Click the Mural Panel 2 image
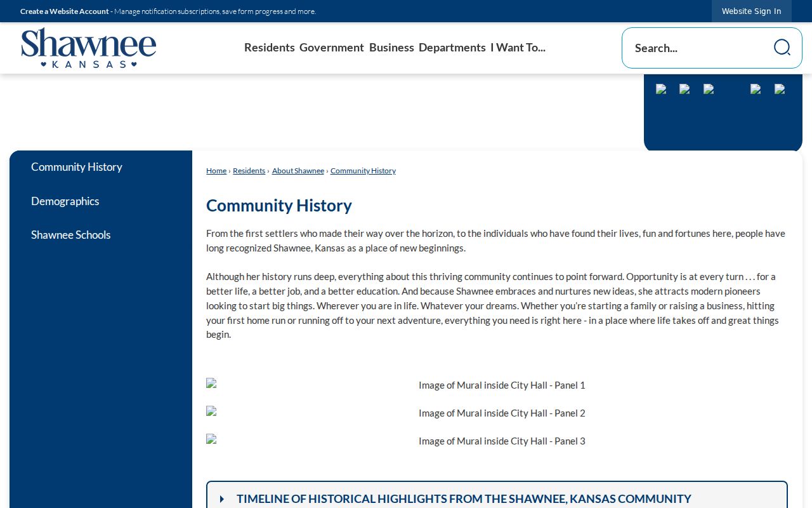Viewport: 812px width, 508px height. [x=497, y=413]
